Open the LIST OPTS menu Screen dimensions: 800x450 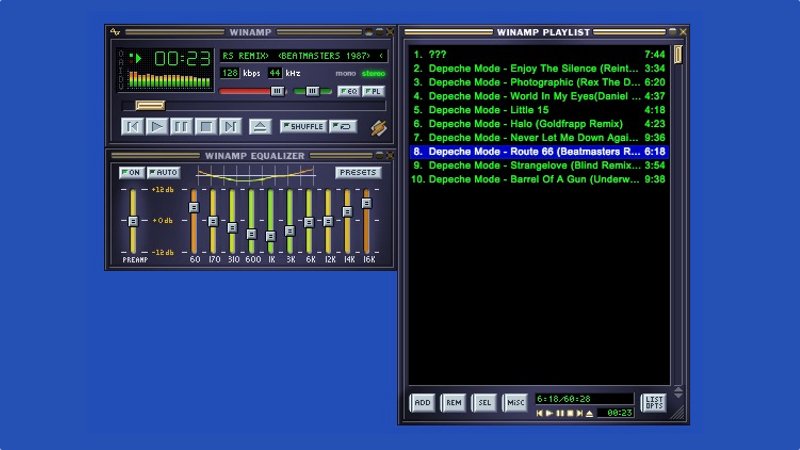pos(654,403)
